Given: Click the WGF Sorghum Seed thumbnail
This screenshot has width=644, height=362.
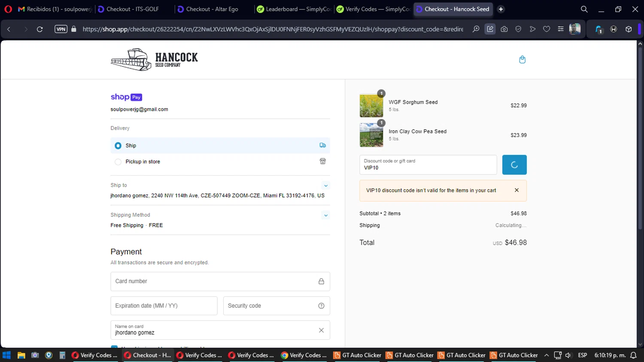Looking at the screenshot, I should click(371, 106).
